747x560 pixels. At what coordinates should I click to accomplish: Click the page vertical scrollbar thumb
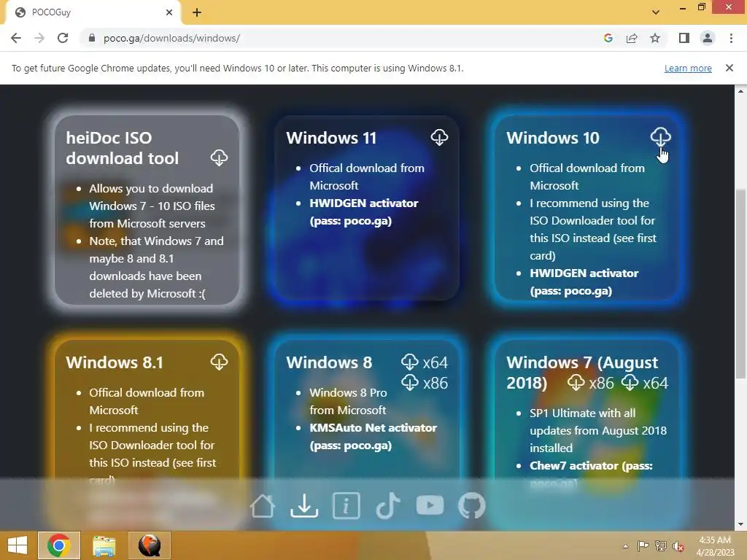click(x=740, y=284)
